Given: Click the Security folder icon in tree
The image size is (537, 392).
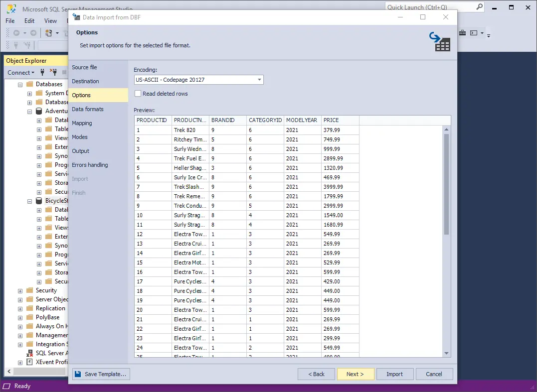Looking at the screenshot, I should pos(30,290).
